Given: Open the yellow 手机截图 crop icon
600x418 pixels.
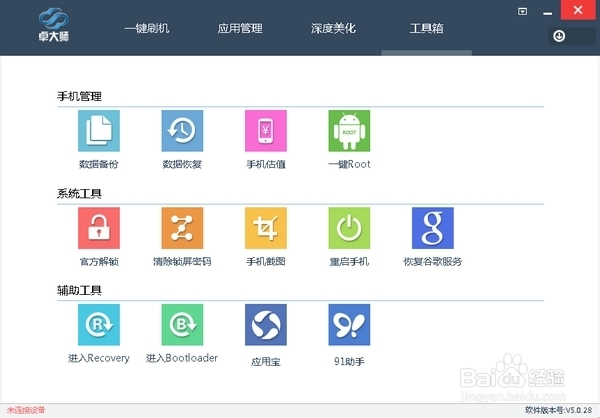Looking at the screenshot, I should 266,228.
